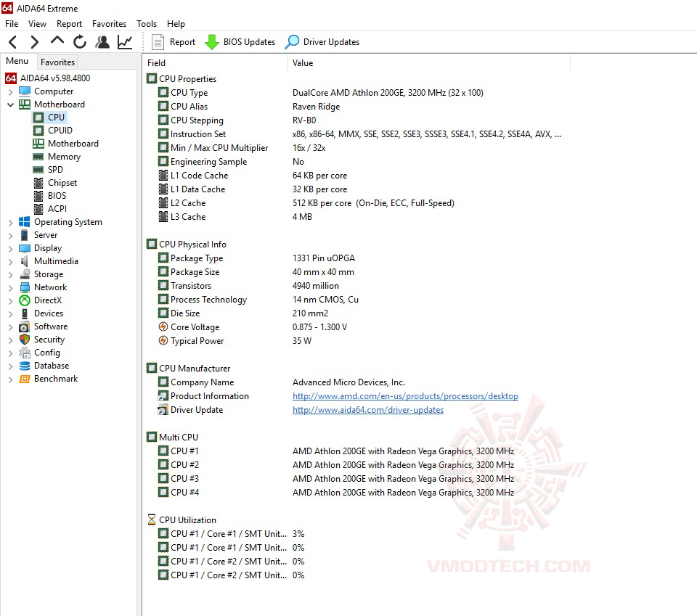
Task: Expand the Storage tree node
Action: click(11, 275)
